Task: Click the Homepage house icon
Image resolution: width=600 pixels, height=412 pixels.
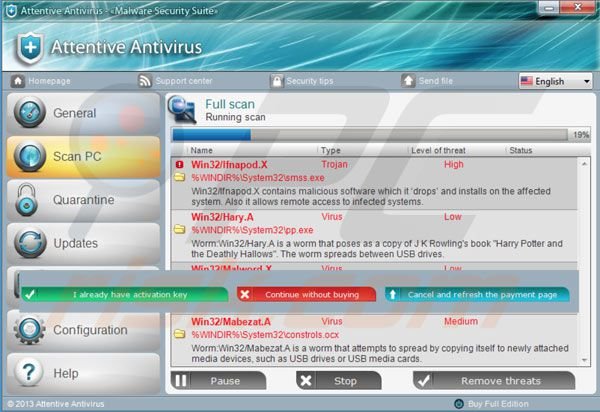Action: (18, 81)
